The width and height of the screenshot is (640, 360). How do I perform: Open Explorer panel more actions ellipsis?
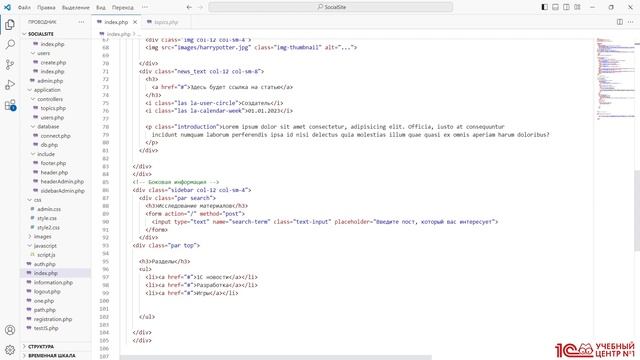coord(81,22)
